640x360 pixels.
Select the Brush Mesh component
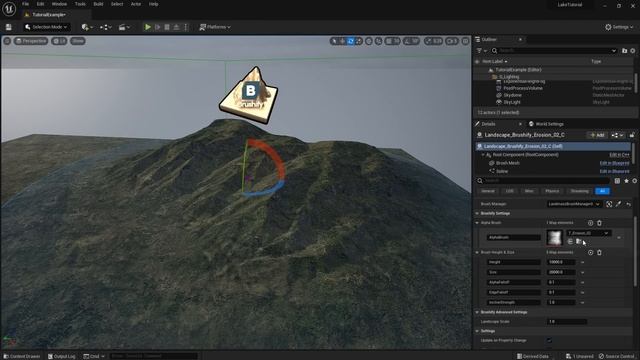point(508,163)
